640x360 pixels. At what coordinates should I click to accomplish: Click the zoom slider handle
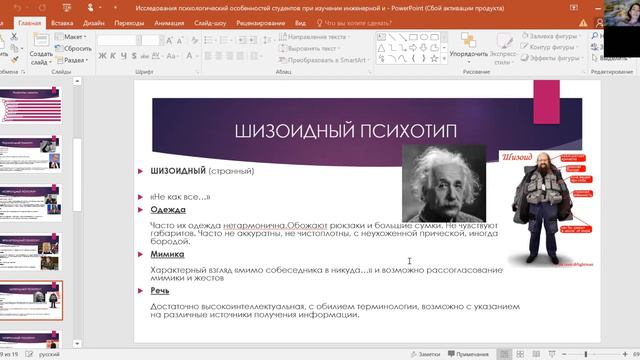tap(586, 354)
